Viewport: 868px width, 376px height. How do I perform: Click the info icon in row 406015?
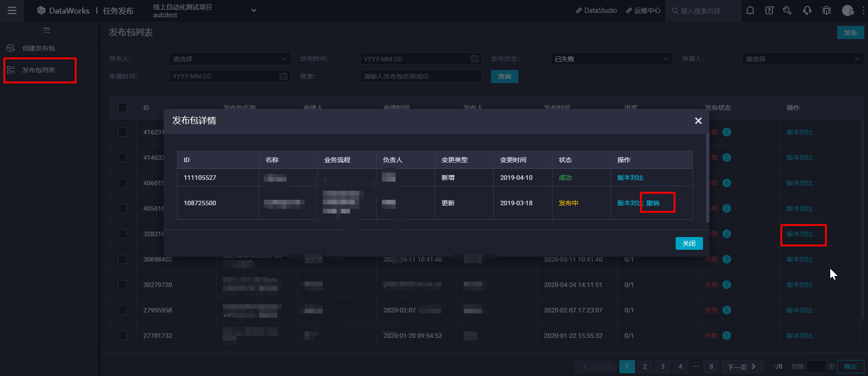pos(727,183)
